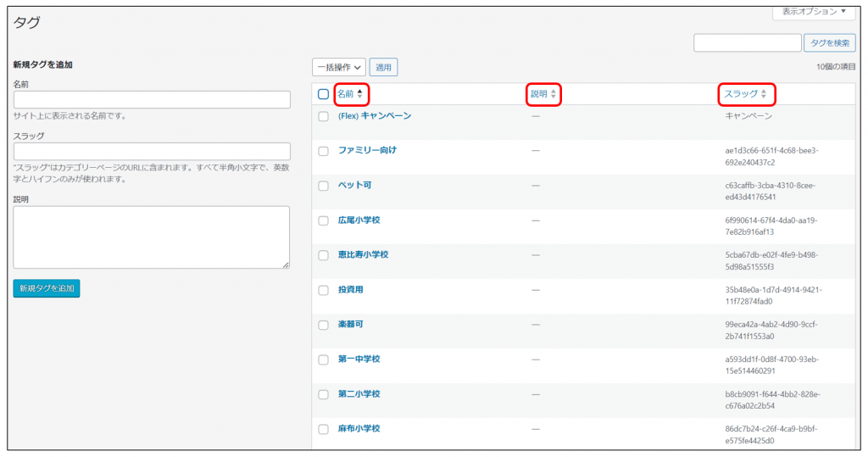Click inside the 説明 description textarea
This screenshot has width=868, height=457.
coord(152,237)
